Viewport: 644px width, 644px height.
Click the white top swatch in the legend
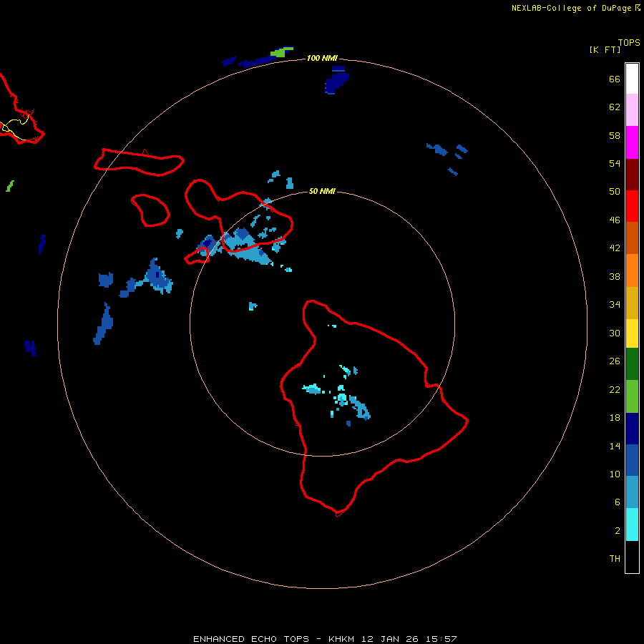coord(632,79)
